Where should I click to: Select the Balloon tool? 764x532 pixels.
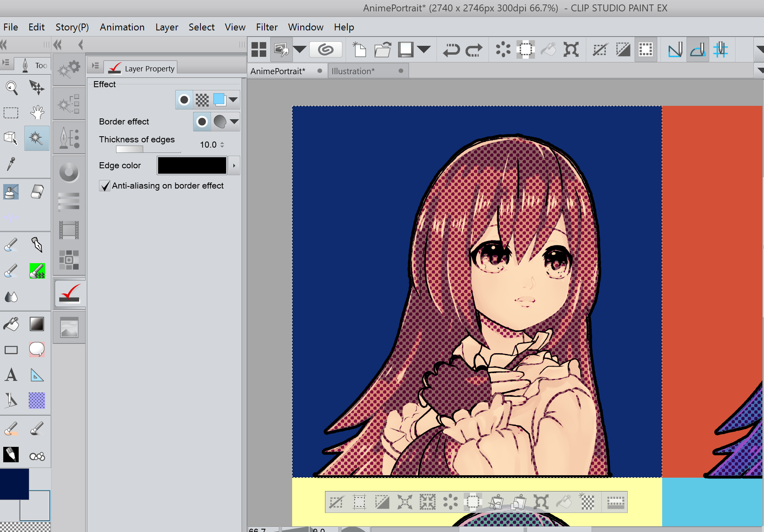[x=37, y=349]
